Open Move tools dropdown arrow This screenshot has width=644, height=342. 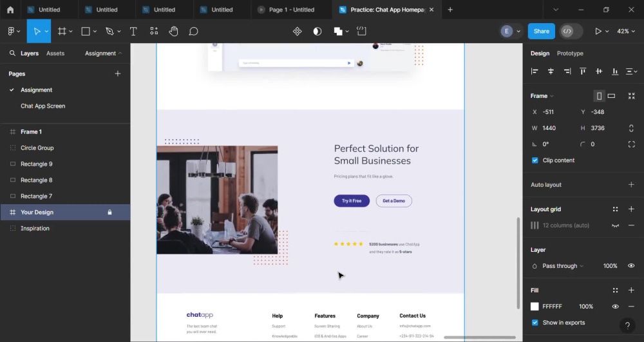coord(46,31)
